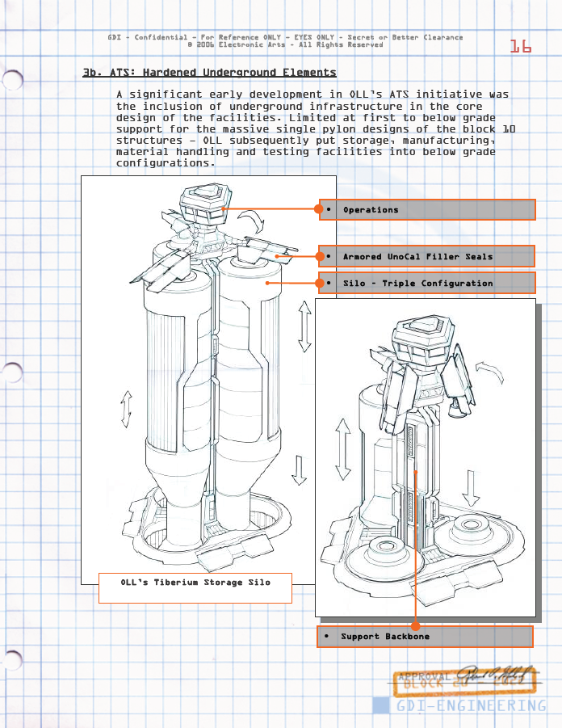Click the 'GDI - Confidential' header line
Screen dimensions: 562x728
point(285,37)
